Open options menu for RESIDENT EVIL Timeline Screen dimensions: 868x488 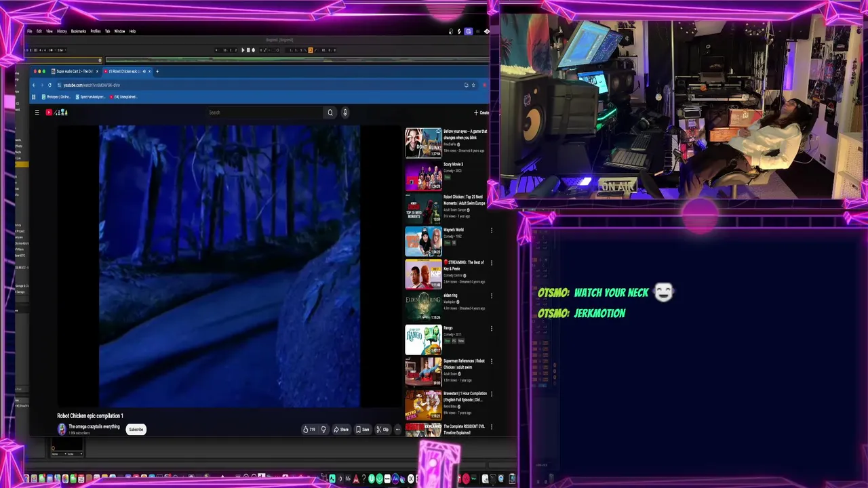[x=492, y=427]
